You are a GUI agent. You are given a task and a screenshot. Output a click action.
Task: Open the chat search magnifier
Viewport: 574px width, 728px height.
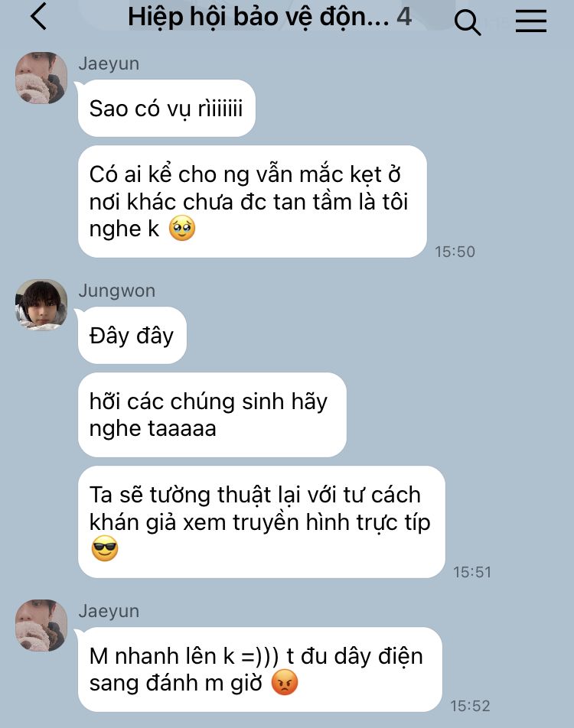click(x=467, y=22)
